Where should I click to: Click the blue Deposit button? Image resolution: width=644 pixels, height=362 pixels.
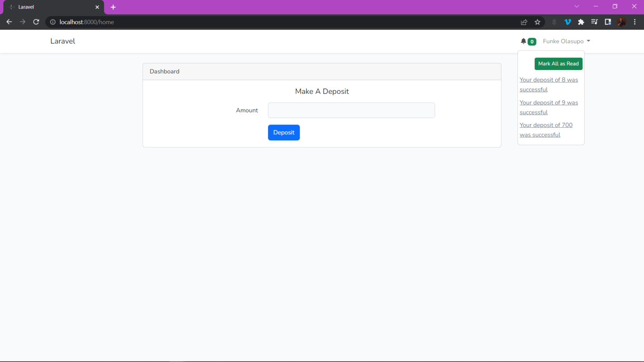[x=283, y=132]
